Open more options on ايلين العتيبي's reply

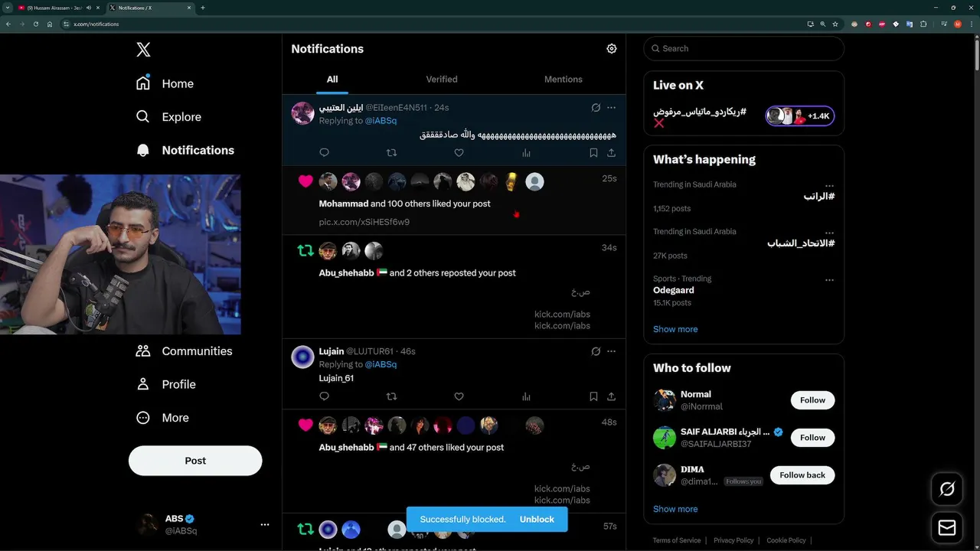(x=611, y=108)
